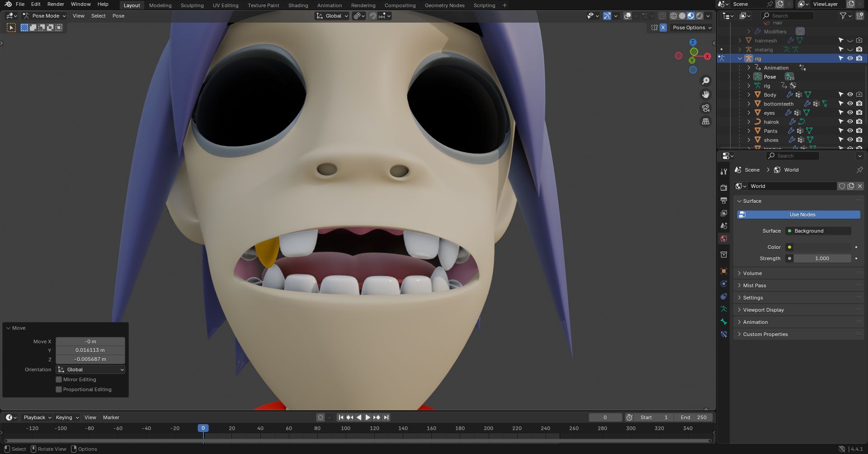Play the animation forward
868x454 pixels.
point(368,417)
